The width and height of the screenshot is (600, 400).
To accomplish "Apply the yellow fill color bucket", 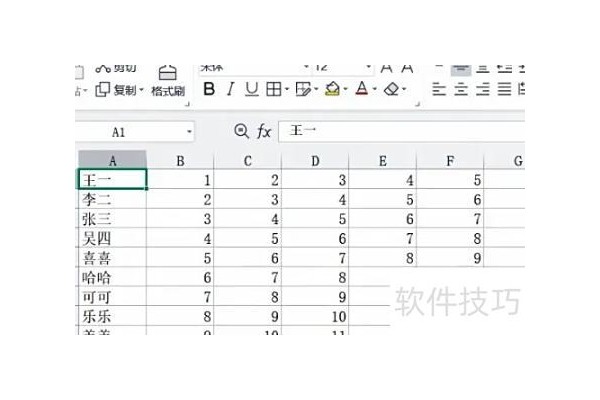I will click(332, 89).
